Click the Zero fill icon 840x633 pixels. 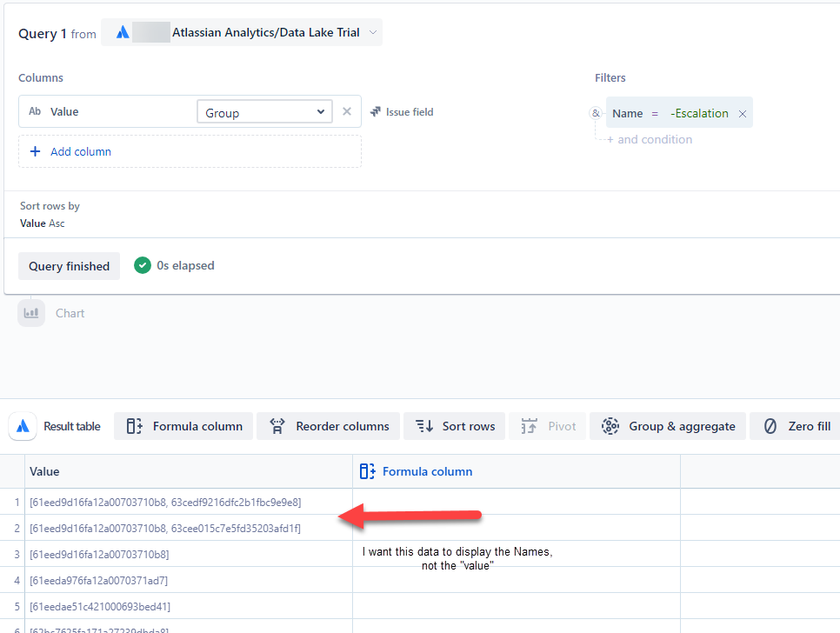pyautogui.click(x=775, y=426)
